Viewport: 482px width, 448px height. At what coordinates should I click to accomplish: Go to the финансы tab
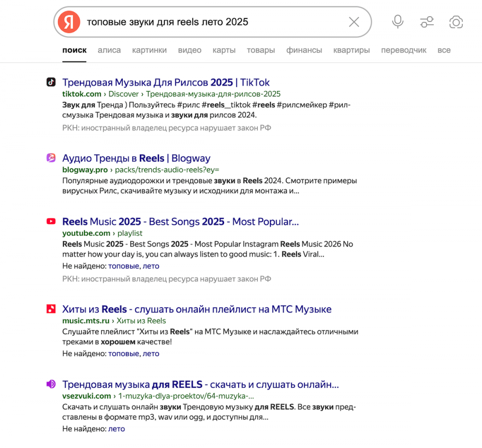(304, 50)
